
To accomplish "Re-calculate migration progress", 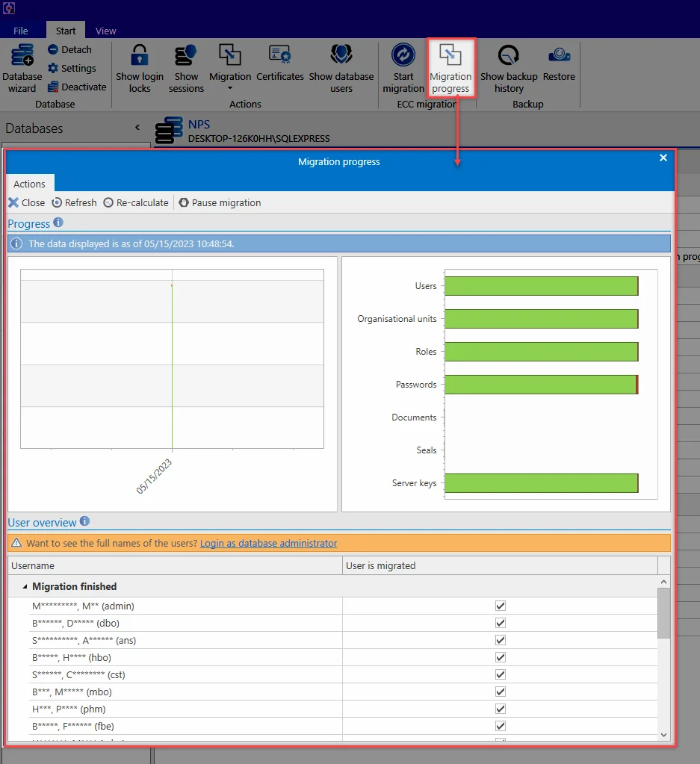I will 135,202.
